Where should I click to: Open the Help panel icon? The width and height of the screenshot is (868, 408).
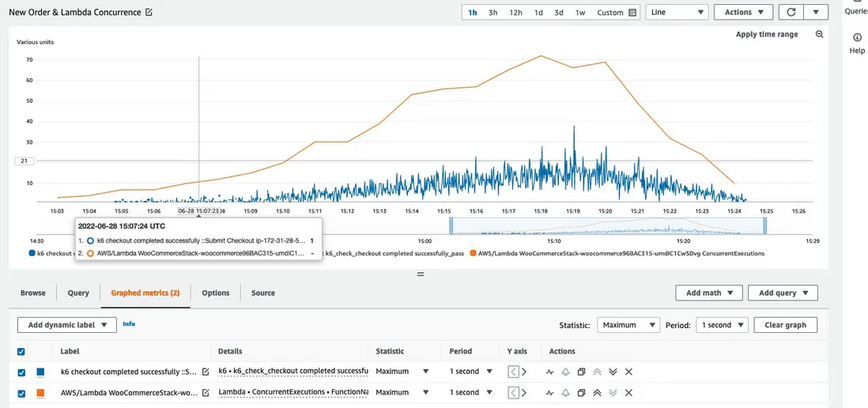[857, 38]
